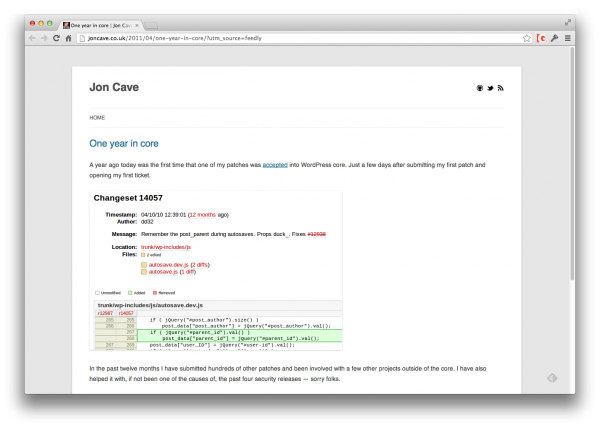Click the red Removed legend swatch
This screenshot has height=428, width=600.
tap(155, 293)
